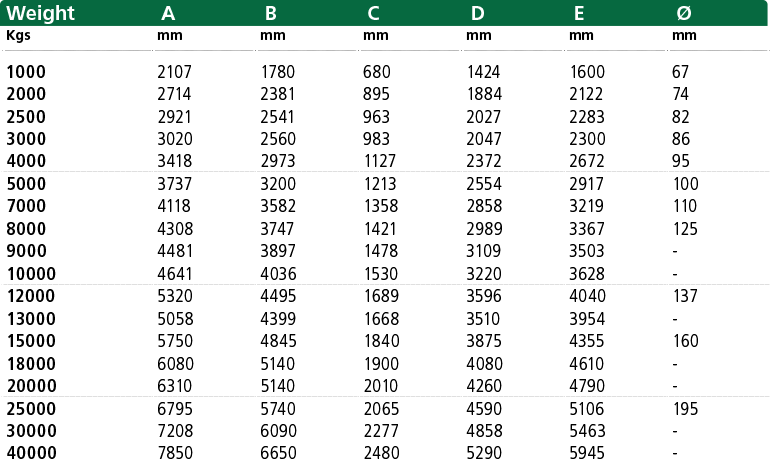This screenshot has height=464, width=770.
Task: Select cell value 3020 in 3000 row
Action: (175, 138)
